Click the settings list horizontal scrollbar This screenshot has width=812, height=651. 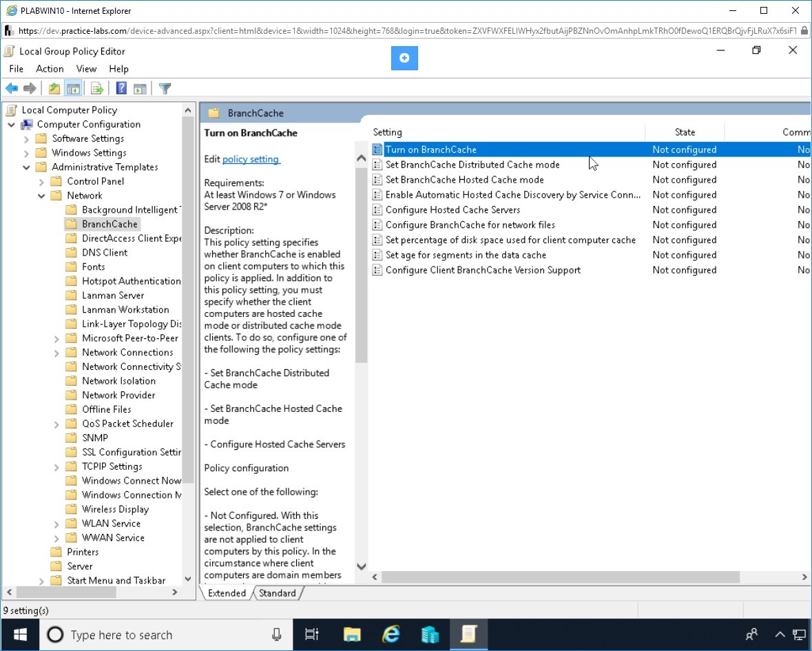click(561, 577)
